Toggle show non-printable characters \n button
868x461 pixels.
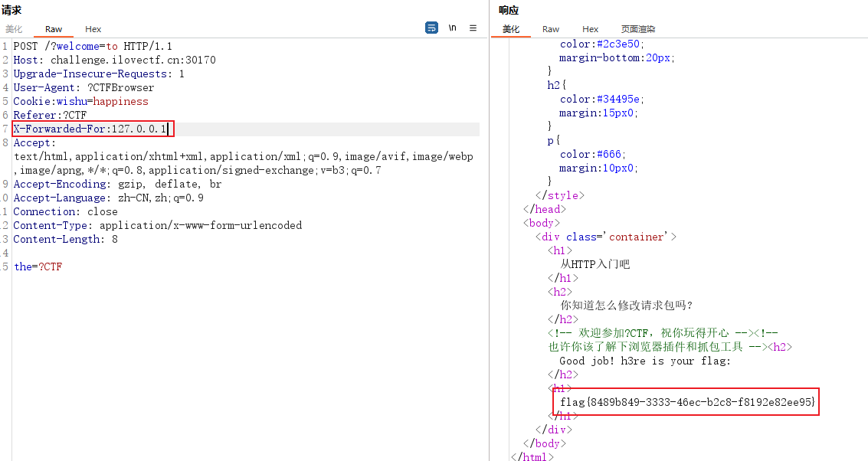(x=452, y=28)
